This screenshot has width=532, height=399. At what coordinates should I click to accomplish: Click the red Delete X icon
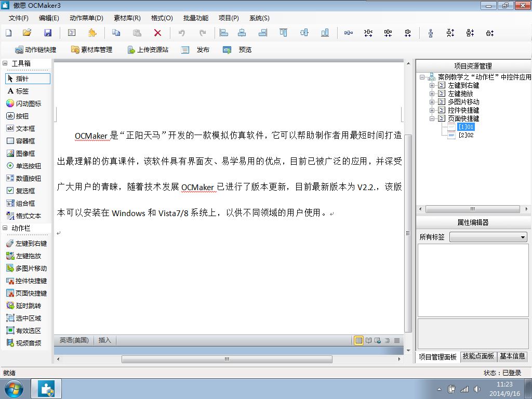pos(157,33)
